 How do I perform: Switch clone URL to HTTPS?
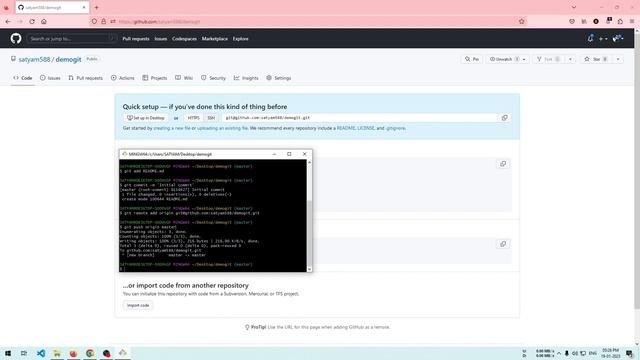[x=193, y=118]
